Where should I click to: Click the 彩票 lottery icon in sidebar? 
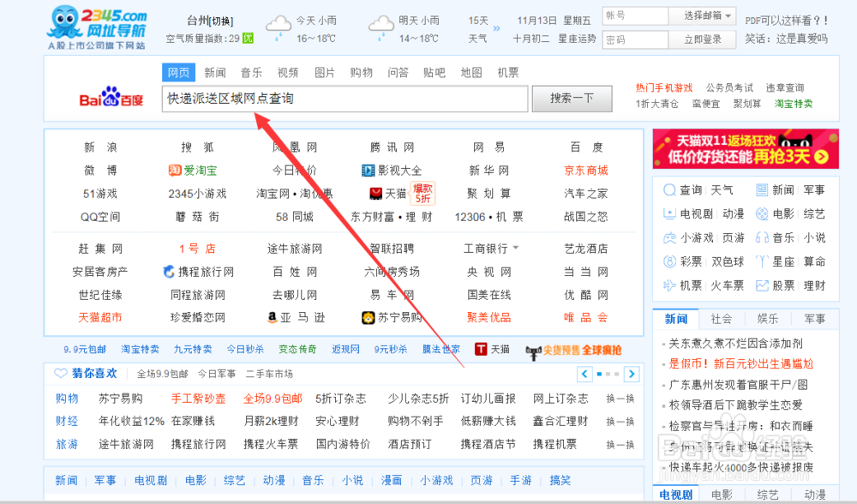(x=669, y=261)
